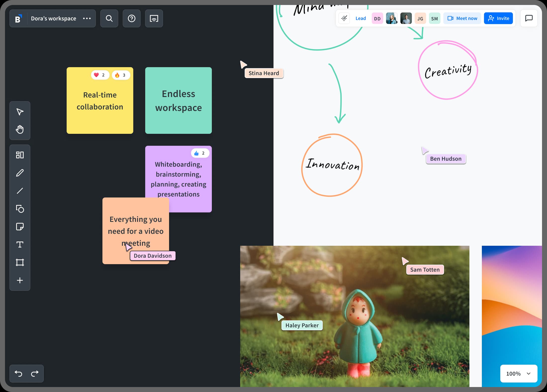This screenshot has height=392, width=547.
Task: Open Dora Davidson's DD avatar
Action: 377,18
